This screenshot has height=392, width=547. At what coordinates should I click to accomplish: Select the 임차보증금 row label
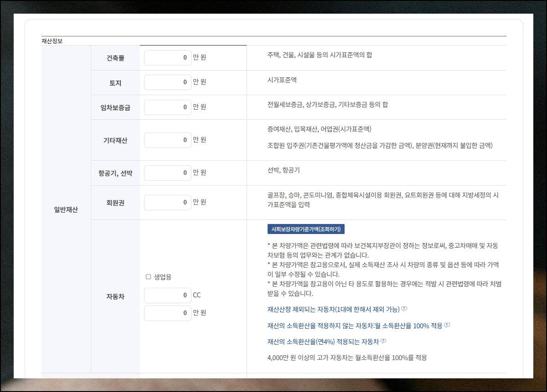[x=115, y=108]
